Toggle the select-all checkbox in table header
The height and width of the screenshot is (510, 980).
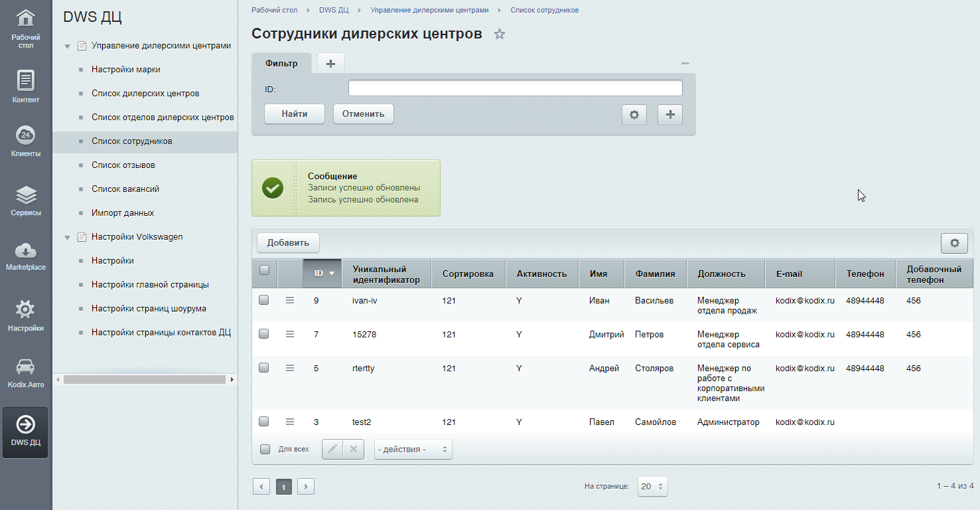click(264, 270)
